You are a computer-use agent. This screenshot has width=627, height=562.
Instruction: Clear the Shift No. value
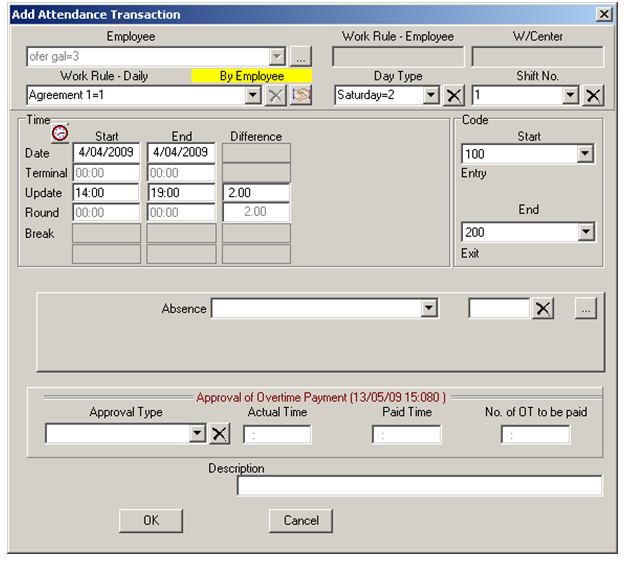point(593,95)
